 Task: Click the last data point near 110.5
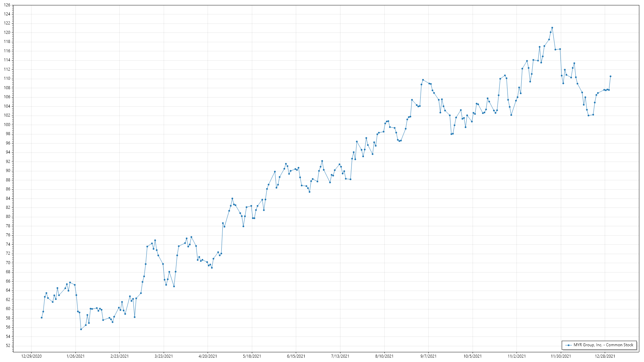610,76
